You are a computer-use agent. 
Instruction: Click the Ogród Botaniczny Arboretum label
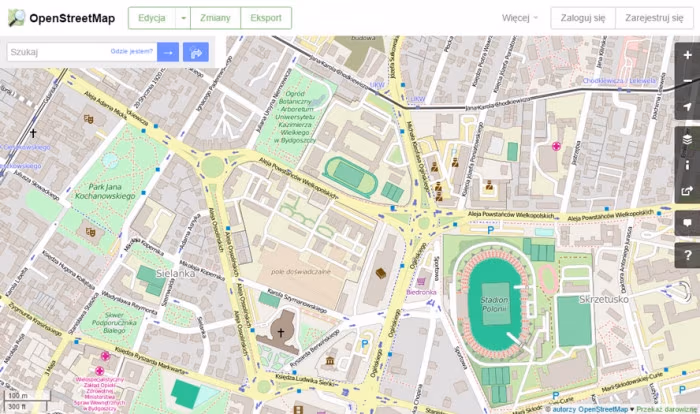pyautogui.click(x=294, y=117)
